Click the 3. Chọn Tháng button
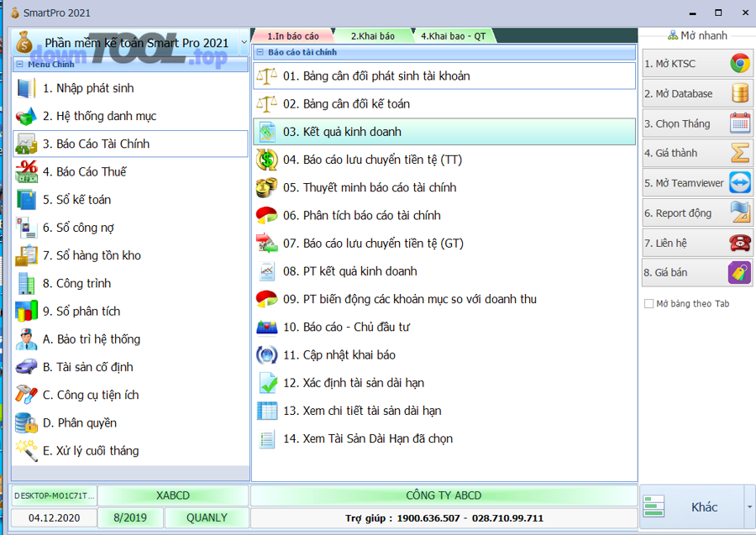Screen dimensions: 756x535 coord(698,123)
